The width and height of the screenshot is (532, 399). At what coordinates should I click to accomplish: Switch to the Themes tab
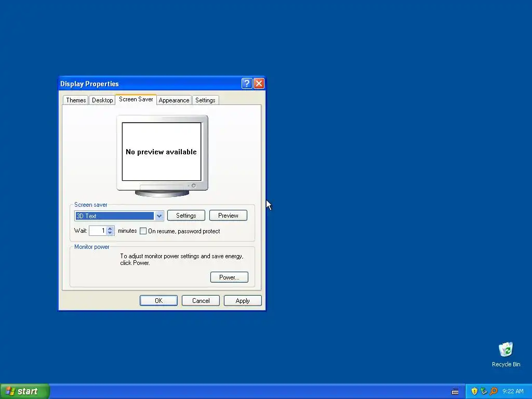[x=76, y=100]
